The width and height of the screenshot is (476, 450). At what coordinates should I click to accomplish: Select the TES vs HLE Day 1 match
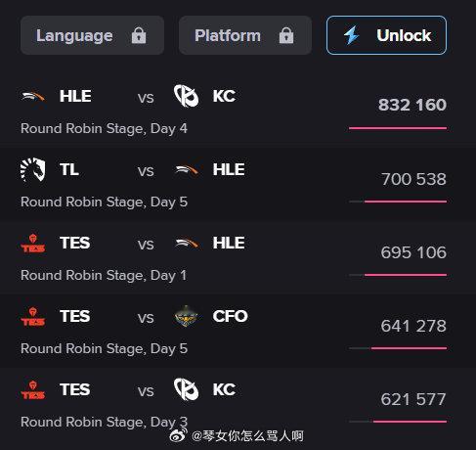pyautogui.click(x=234, y=257)
